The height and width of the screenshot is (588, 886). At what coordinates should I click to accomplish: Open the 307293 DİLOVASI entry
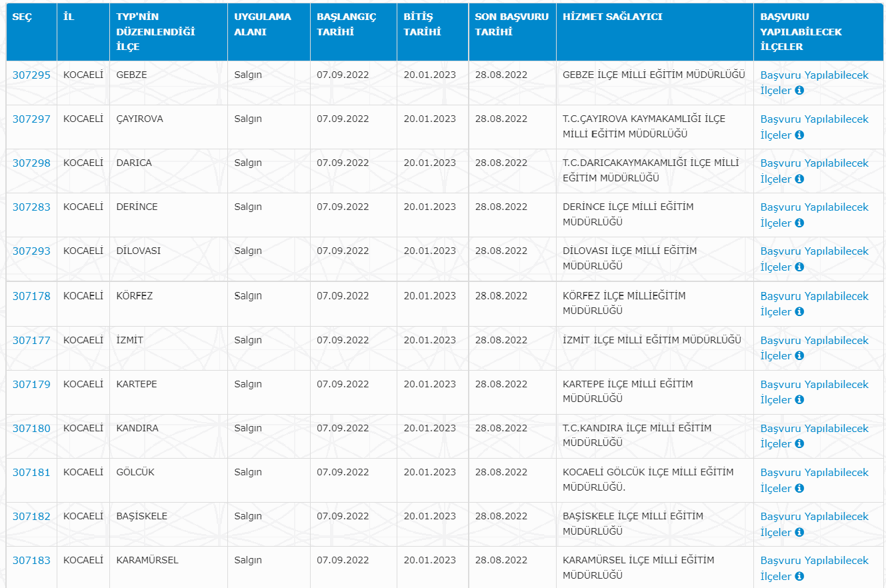[31, 251]
